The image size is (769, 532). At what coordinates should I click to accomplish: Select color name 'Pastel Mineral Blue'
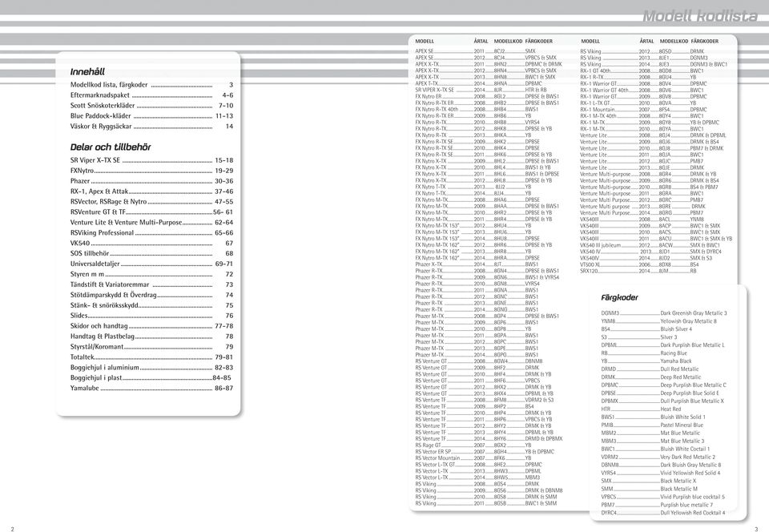coord(681,425)
